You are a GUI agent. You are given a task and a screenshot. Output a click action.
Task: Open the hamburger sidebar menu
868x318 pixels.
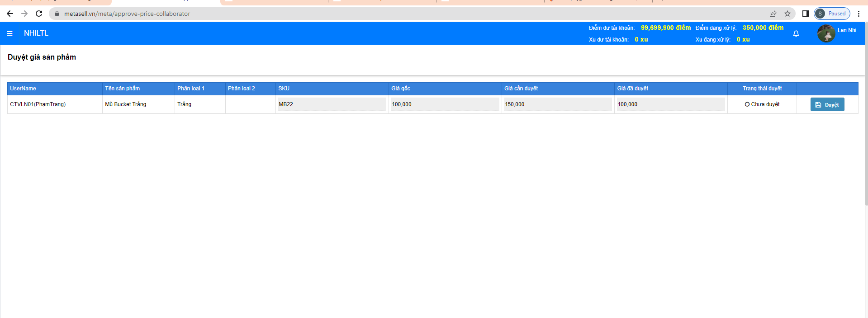pyautogui.click(x=9, y=33)
